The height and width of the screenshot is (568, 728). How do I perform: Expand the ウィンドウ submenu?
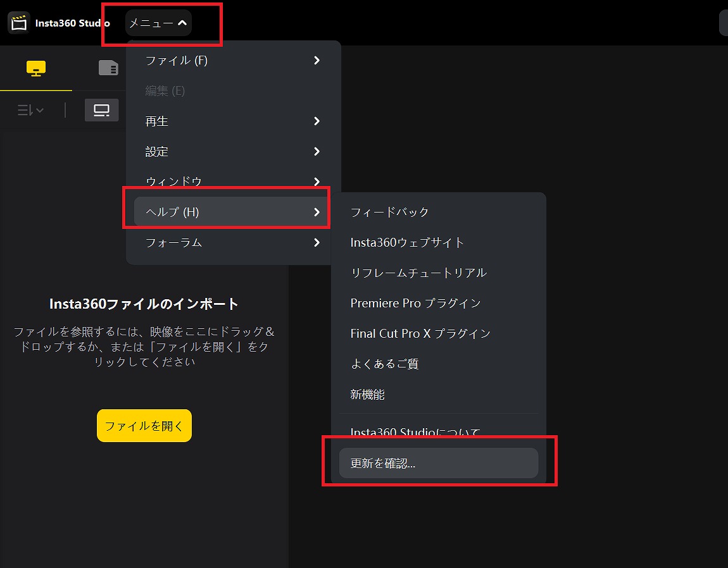(x=233, y=182)
